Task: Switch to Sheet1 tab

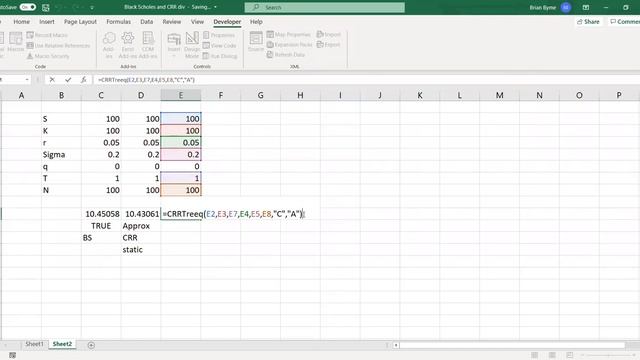Action: pyautogui.click(x=34, y=344)
